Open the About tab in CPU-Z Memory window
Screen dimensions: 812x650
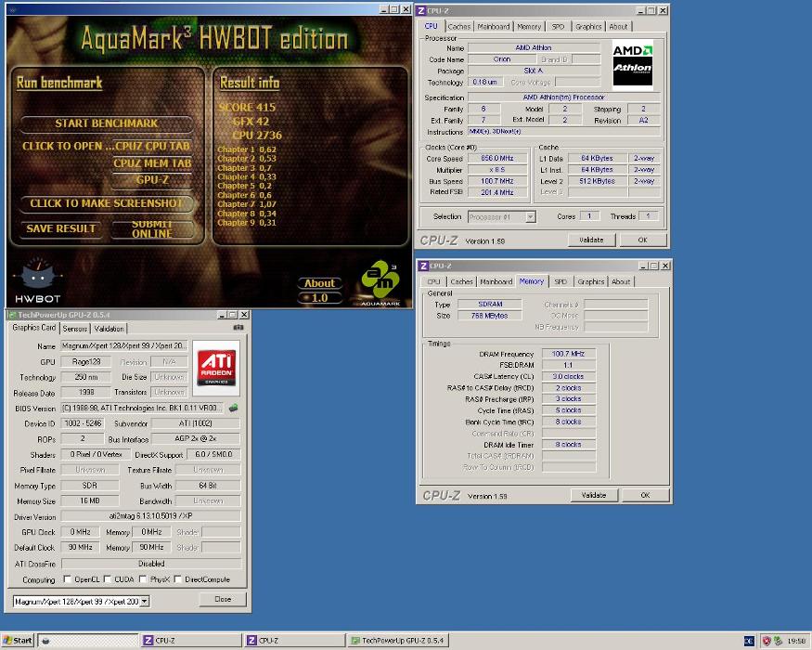[x=621, y=281]
